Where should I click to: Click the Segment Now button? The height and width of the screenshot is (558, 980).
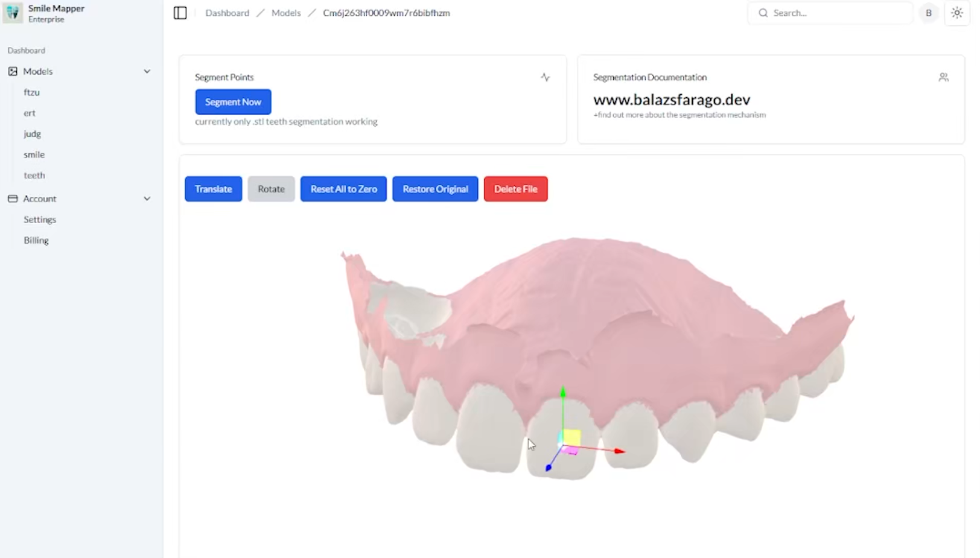[x=233, y=101]
